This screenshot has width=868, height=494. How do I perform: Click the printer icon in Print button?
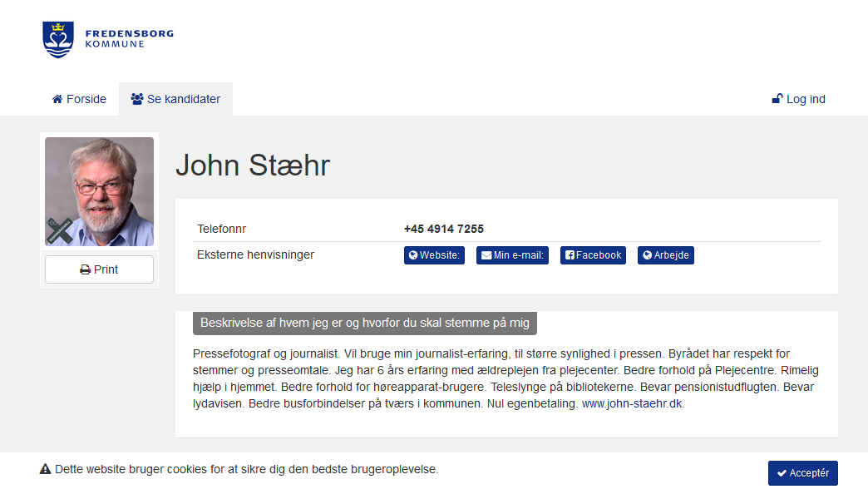point(85,269)
